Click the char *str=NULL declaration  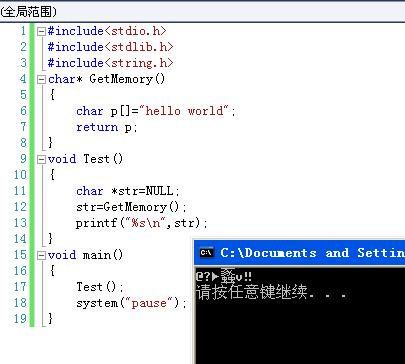[x=128, y=191]
